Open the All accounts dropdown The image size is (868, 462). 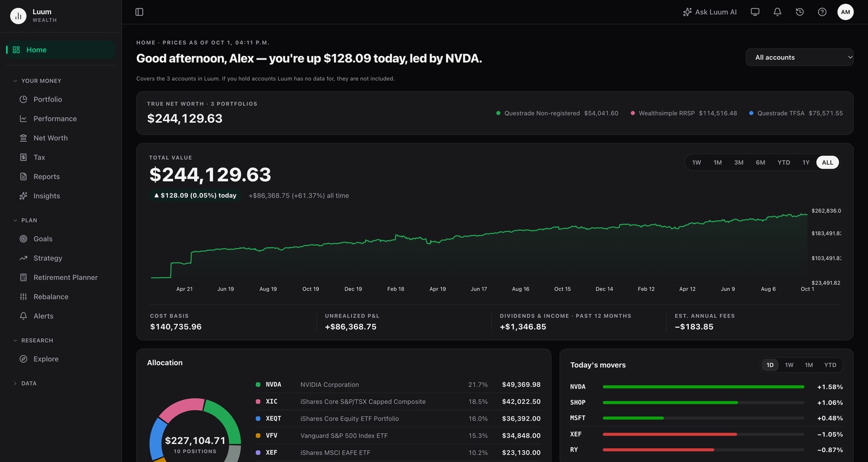click(x=799, y=57)
